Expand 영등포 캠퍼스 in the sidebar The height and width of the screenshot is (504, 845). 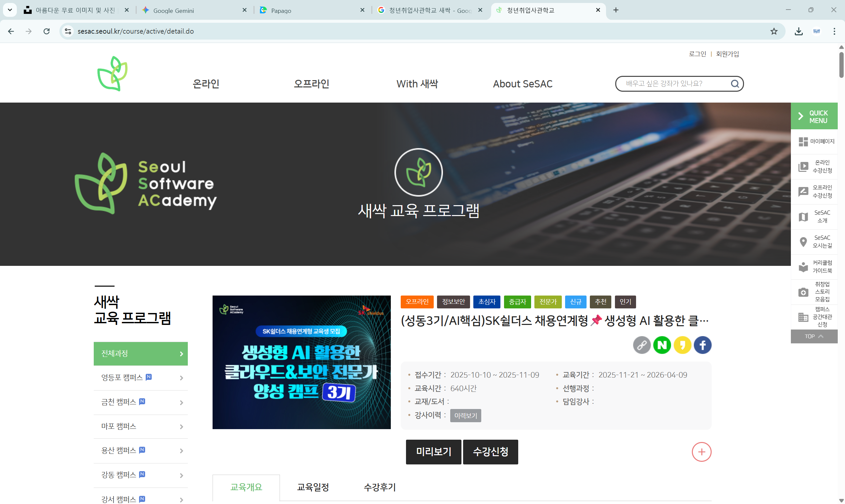pyautogui.click(x=141, y=378)
